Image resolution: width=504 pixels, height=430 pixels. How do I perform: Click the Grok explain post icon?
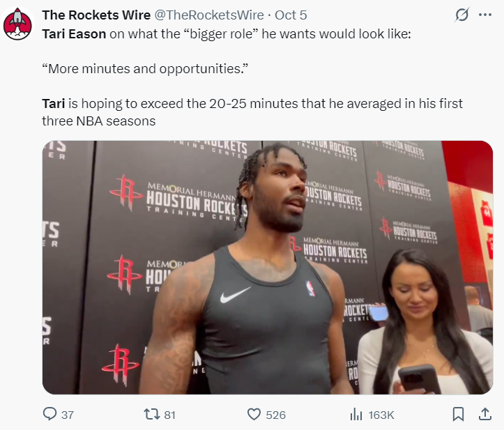click(x=462, y=15)
